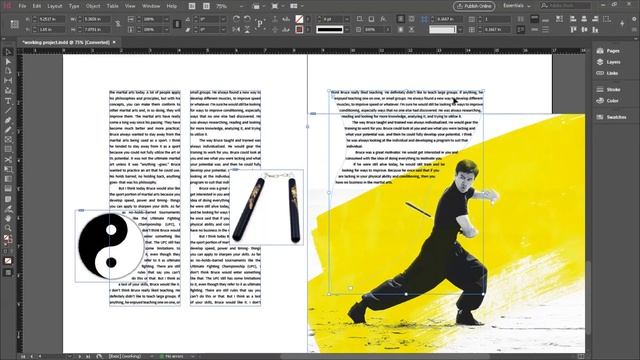Viewport: 640px width, 360px height.
Task: Open scale X percentage dropdown arrow
Action: coord(166,19)
